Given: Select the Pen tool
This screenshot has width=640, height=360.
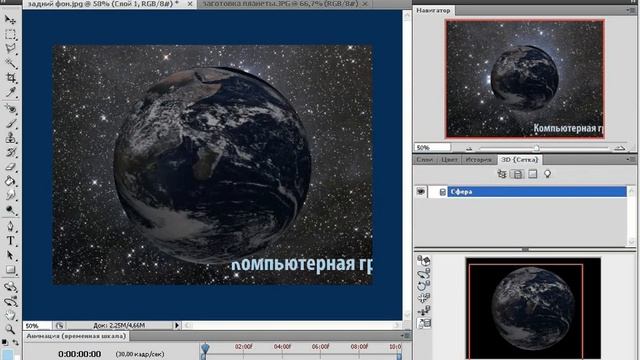Looking at the screenshot, I should pyautogui.click(x=10, y=226).
